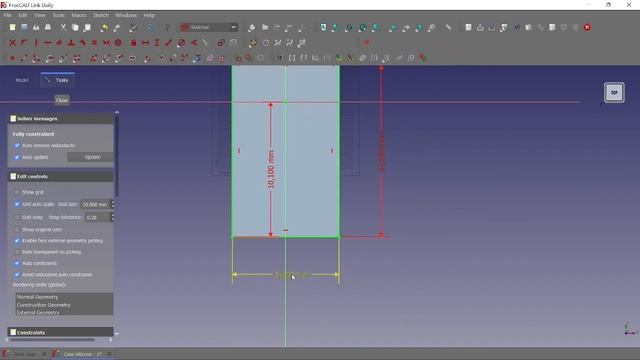Viewport: 640px width, 360px height.
Task: Select the Create line tool icon
Action: tap(24, 58)
